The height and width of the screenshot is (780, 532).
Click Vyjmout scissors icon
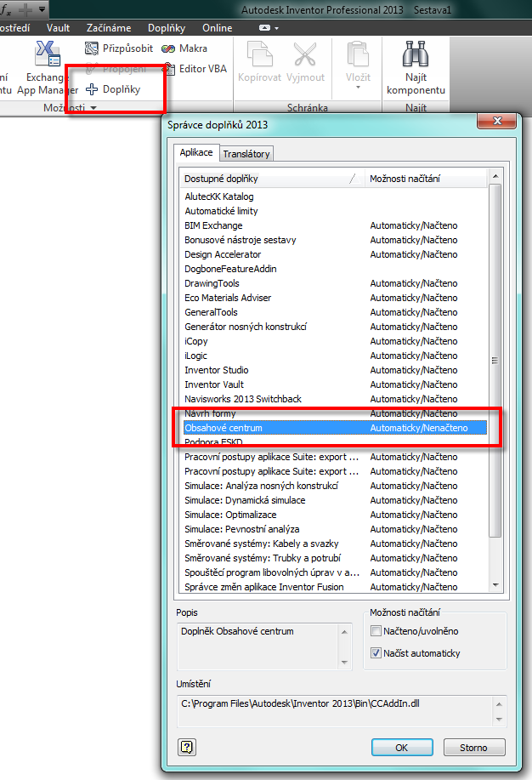tap(305, 54)
